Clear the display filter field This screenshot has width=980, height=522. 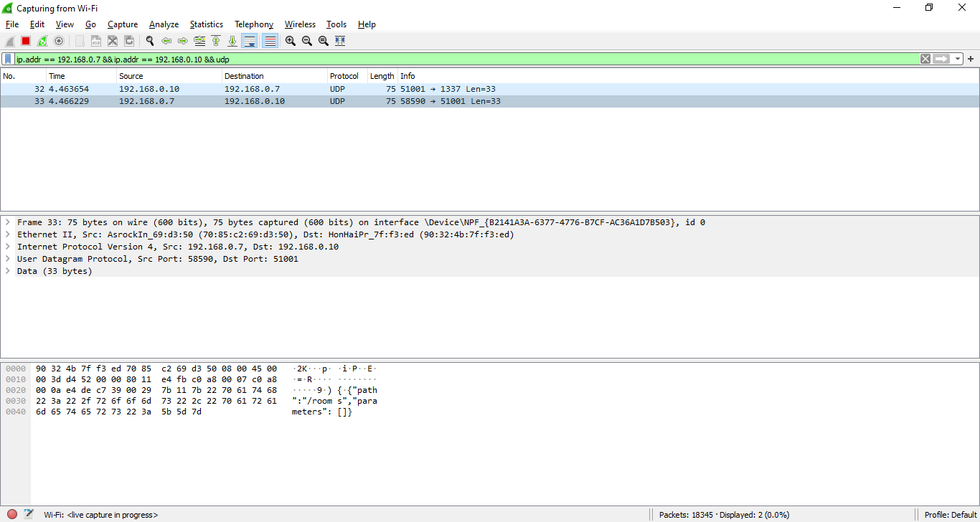tap(925, 59)
